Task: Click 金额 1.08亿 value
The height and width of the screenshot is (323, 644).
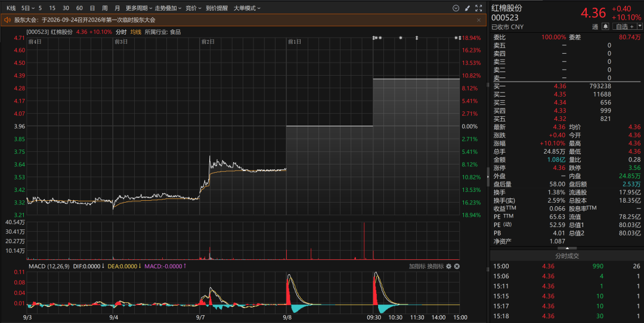Action: tap(556, 160)
